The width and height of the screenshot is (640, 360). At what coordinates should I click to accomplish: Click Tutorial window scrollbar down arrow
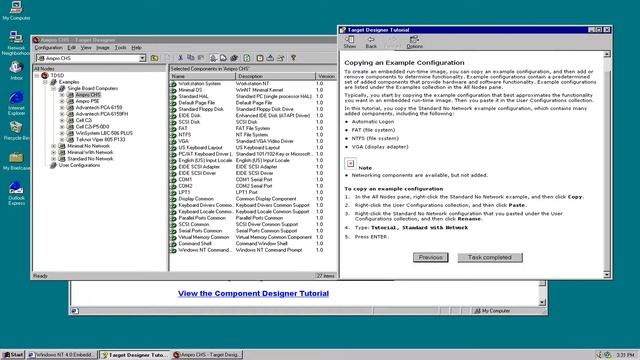607,275
